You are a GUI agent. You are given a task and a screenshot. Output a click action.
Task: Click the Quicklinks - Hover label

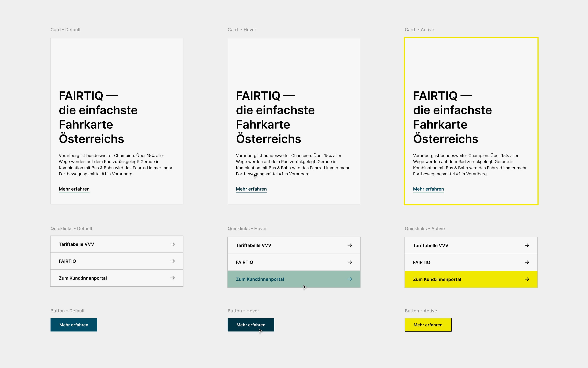(247, 228)
